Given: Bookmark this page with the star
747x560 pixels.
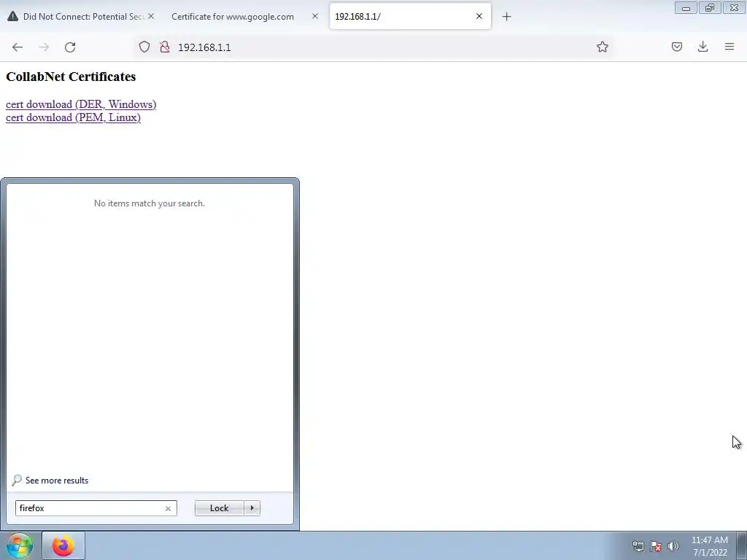Looking at the screenshot, I should tap(602, 47).
